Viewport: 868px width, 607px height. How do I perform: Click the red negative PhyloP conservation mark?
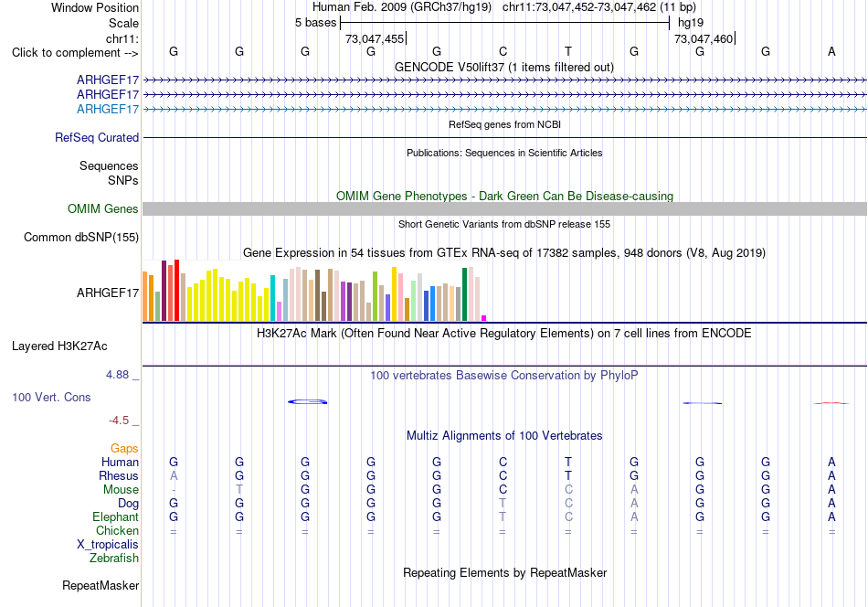tap(831, 403)
